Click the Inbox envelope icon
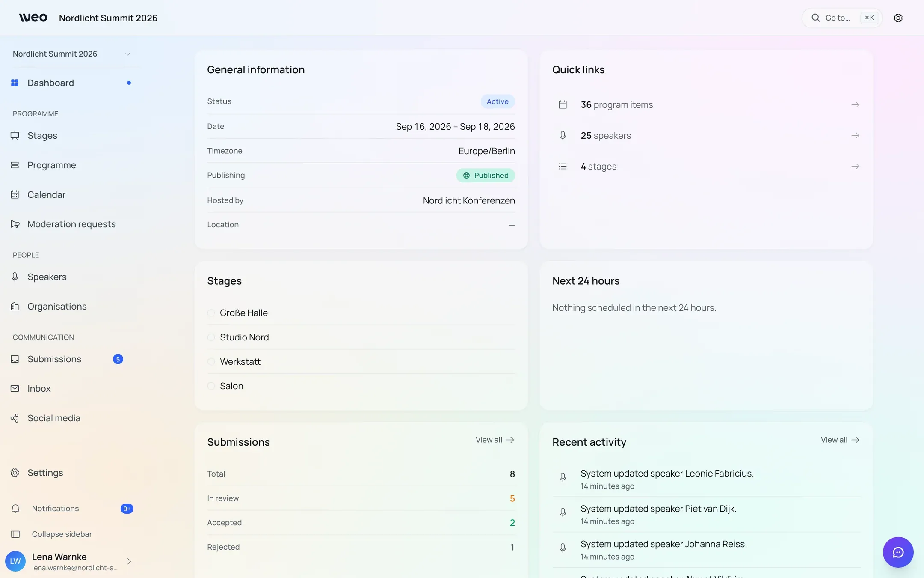 pyautogui.click(x=15, y=389)
